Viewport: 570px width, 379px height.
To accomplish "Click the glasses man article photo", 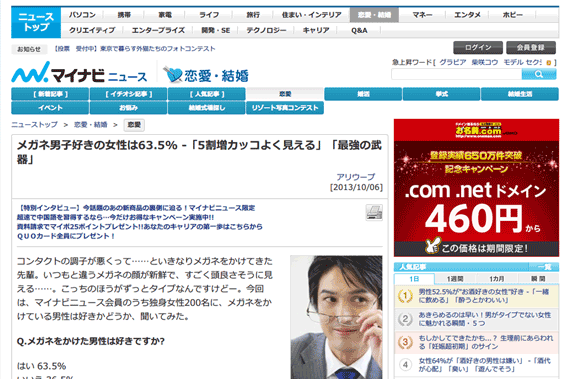I will (x=336, y=317).
